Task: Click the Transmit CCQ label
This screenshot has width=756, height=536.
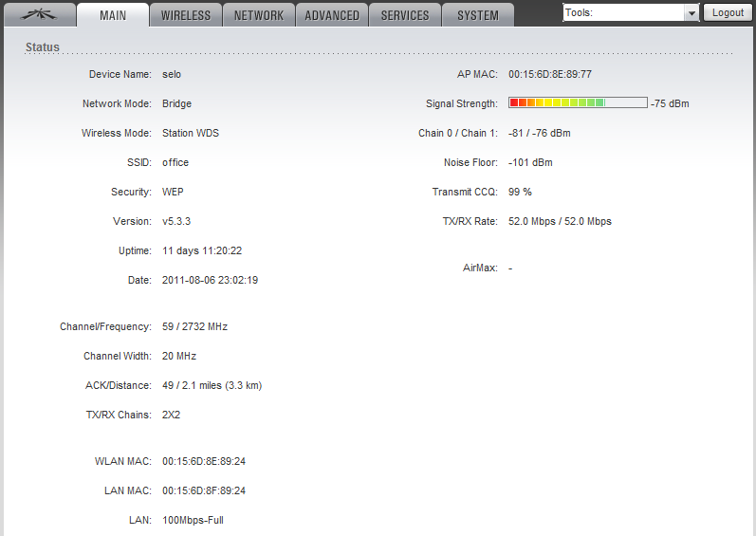Action: pos(465,192)
